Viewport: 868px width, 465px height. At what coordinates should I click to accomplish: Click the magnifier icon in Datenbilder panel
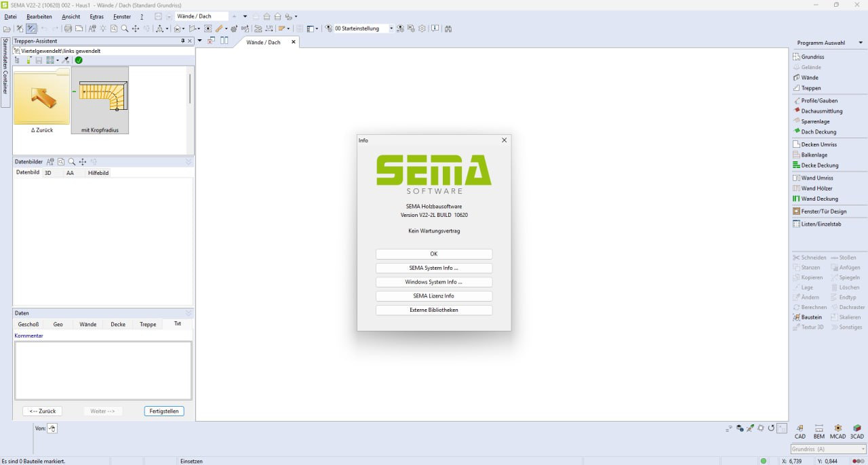(72, 162)
